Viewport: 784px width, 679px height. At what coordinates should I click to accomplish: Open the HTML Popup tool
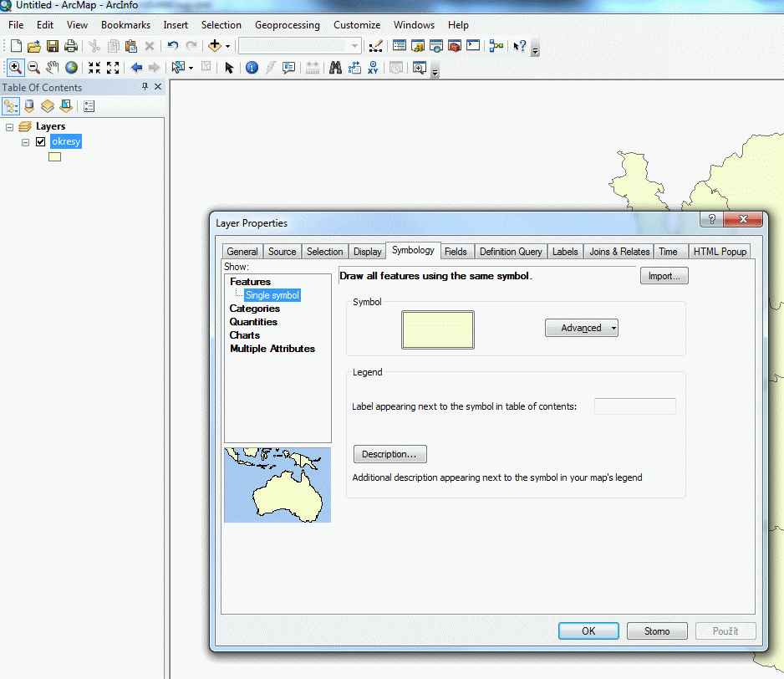click(x=288, y=67)
